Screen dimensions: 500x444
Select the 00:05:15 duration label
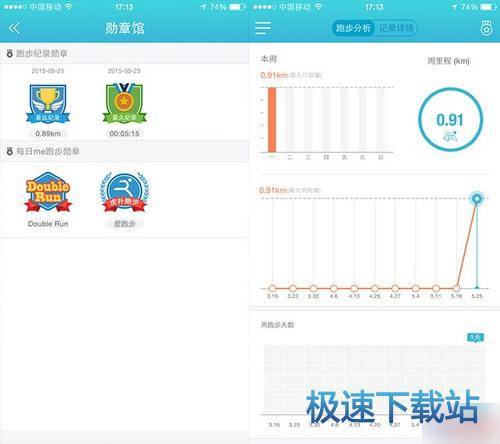tap(124, 134)
